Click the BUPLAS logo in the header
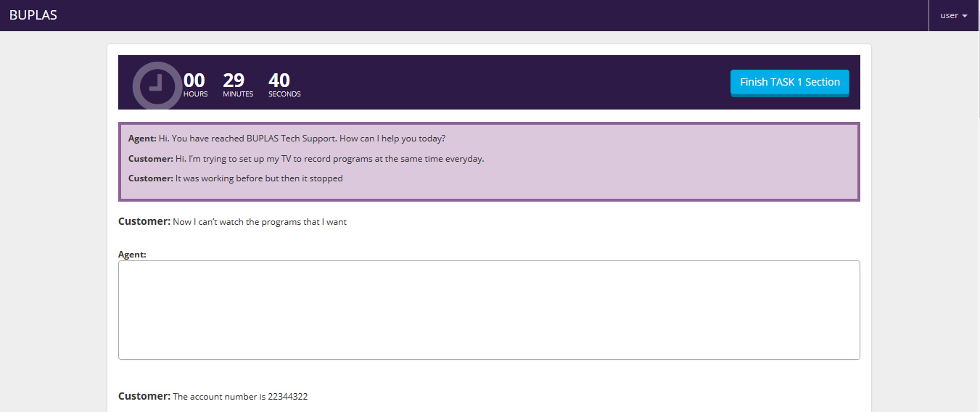 (x=33, y=15)
